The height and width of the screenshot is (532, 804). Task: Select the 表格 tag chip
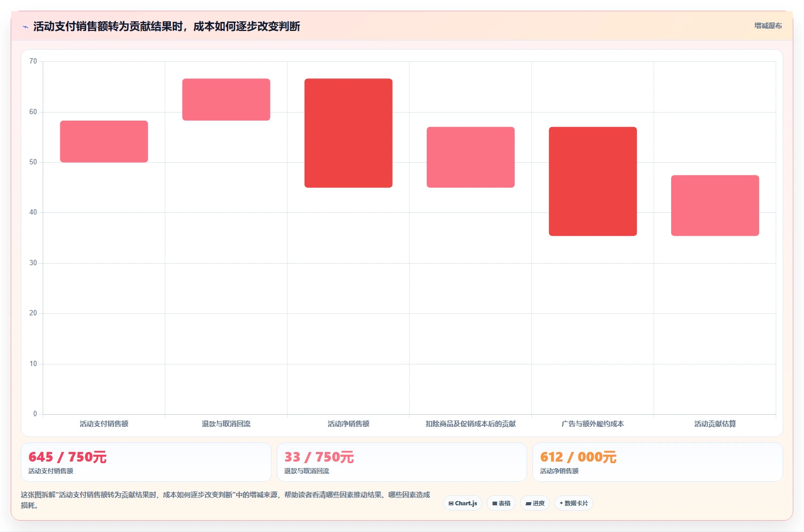click(x=501, y=503)
